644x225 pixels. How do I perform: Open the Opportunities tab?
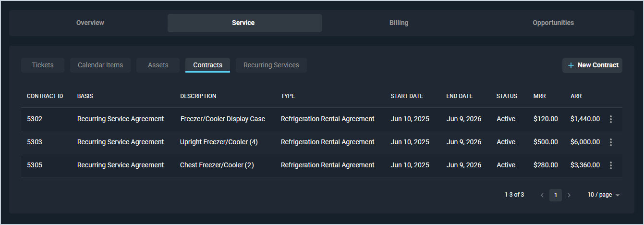553,23
